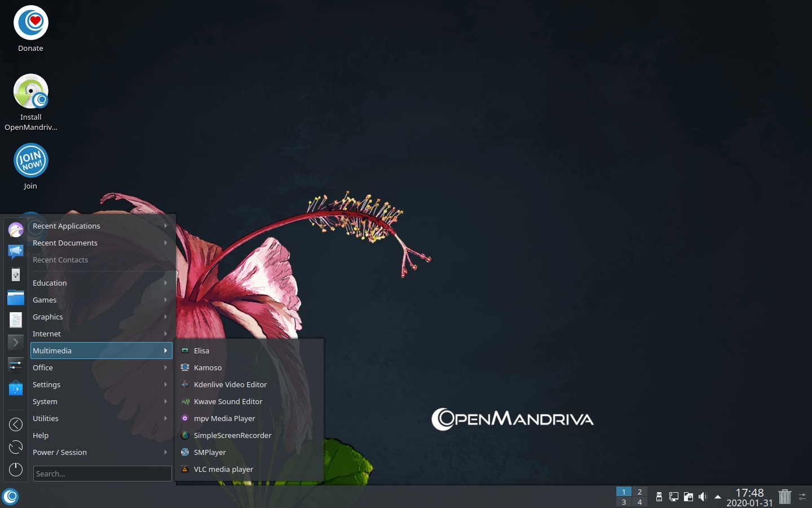
Task: Click the Donate desktop icon
Action: [x=31, y=23]
